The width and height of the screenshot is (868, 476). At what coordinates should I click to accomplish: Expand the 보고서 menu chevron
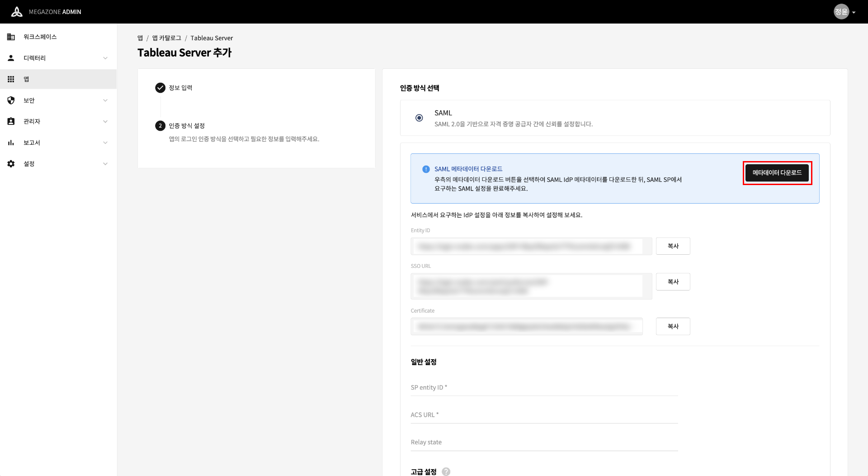click(x=105, y=143)
